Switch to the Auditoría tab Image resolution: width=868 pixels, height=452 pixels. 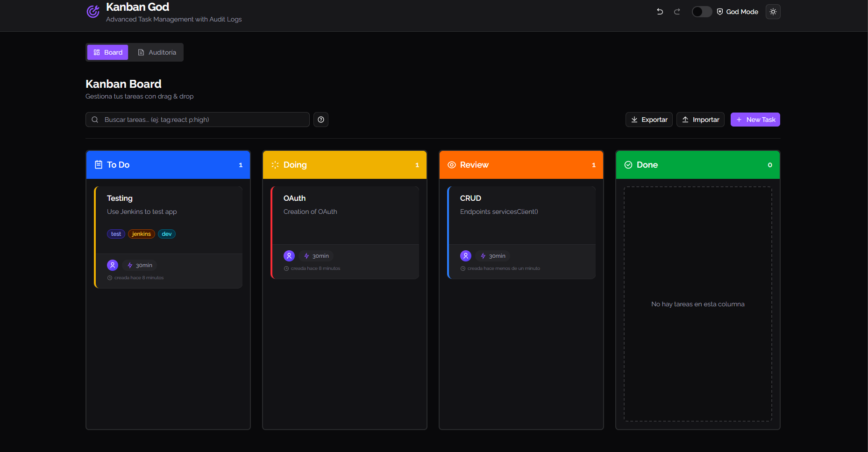coord(157,52)
